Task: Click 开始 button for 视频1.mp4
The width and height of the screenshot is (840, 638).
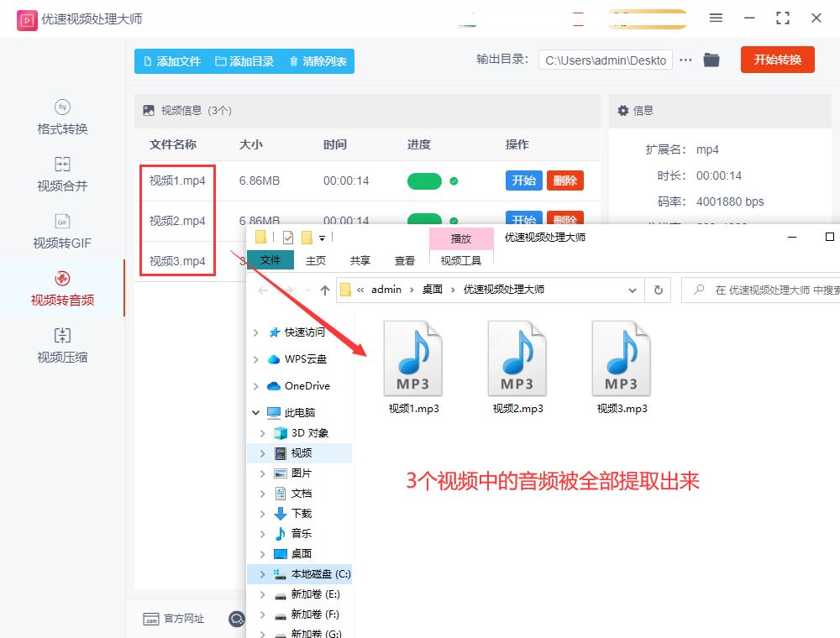Action: (x=524, y=180)
